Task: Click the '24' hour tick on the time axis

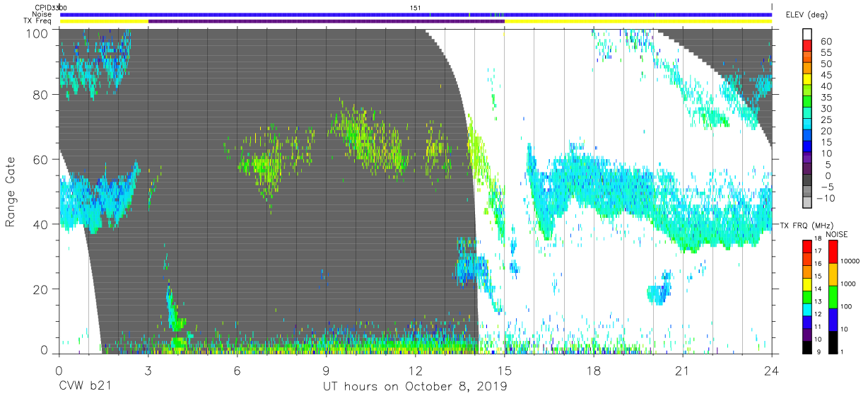Action: 772,370
